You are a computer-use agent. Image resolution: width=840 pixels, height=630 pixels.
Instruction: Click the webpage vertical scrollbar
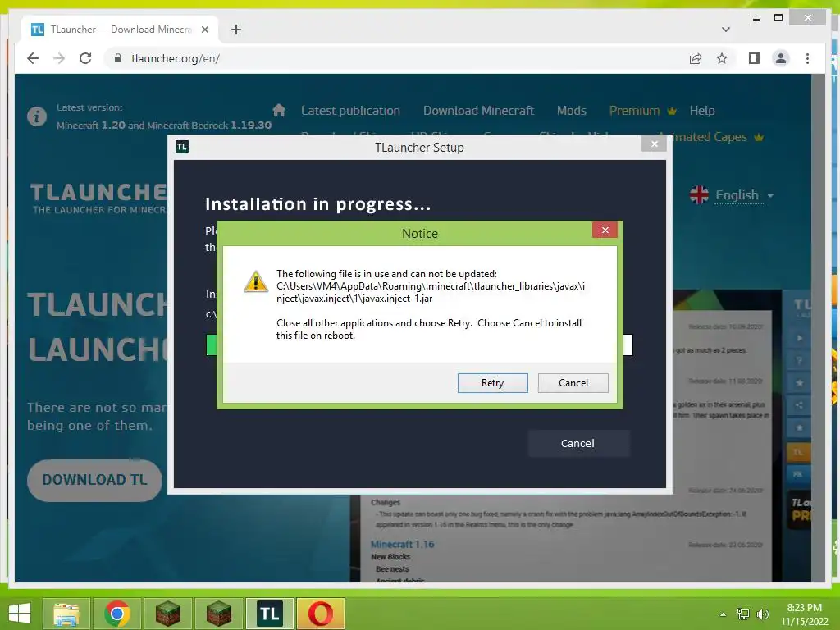click(818, 328)
